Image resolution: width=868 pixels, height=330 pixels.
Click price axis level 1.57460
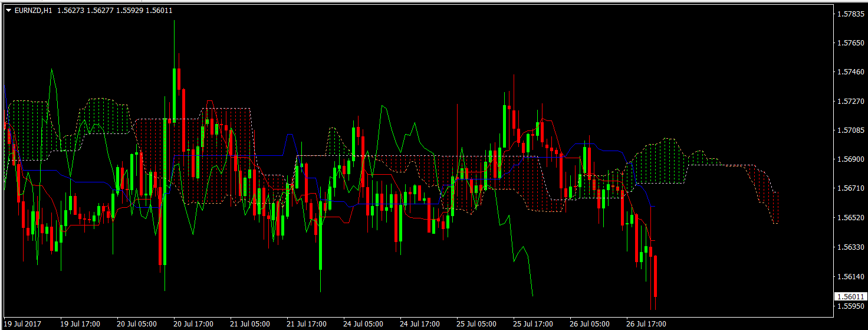[x=851, y=72]
